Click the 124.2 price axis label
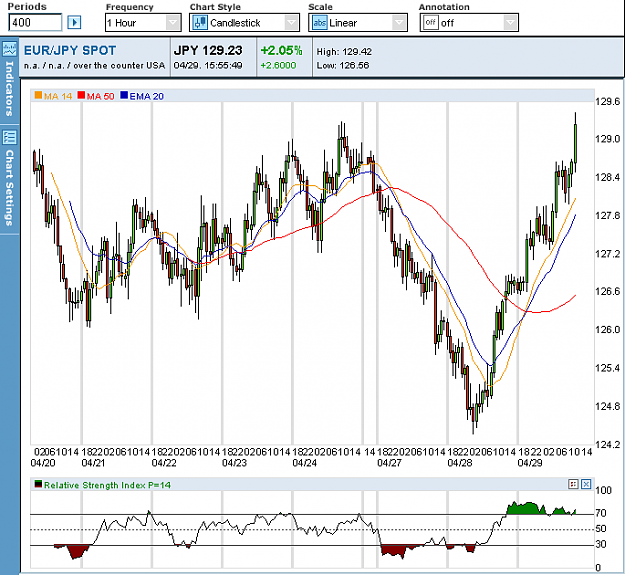 pyautogui.click(x=607, y=444)
